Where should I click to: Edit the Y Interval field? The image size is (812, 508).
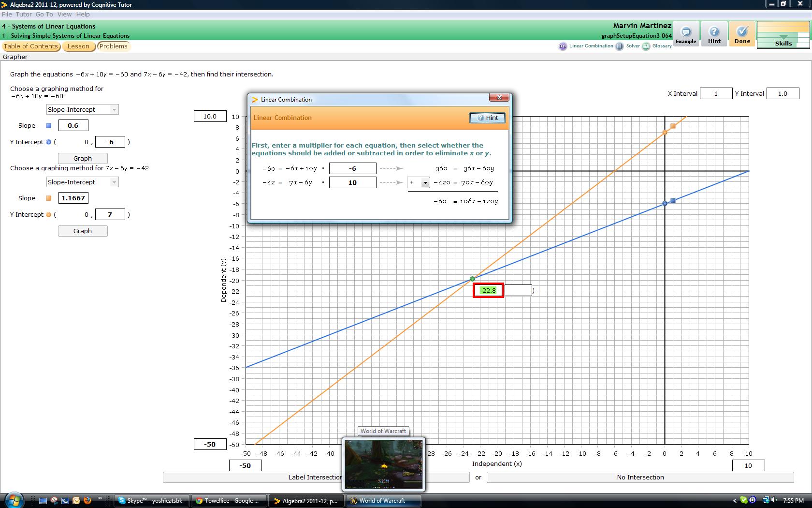coord(783,93)
